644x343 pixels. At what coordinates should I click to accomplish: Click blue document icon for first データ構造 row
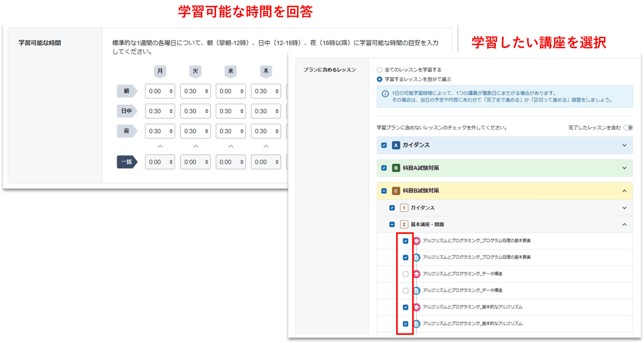pos(416,290)
